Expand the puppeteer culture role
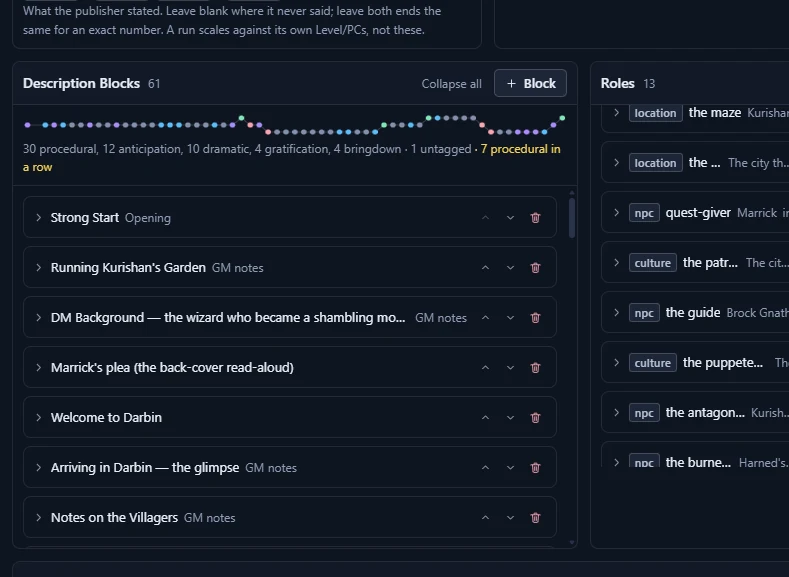Image resolution: width=789 pixels, height=577 pixels. 616,363
